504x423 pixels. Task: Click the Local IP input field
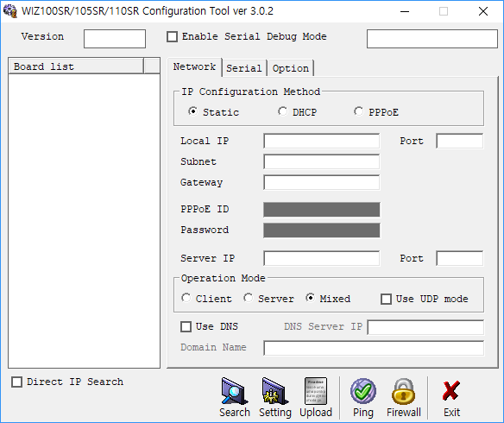coord(321,141)
